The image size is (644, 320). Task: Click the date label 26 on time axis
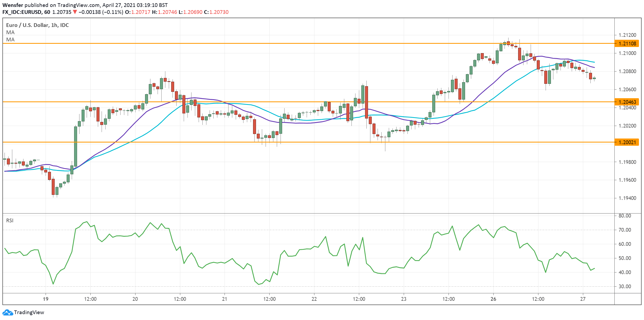click(x=493, y=299)
